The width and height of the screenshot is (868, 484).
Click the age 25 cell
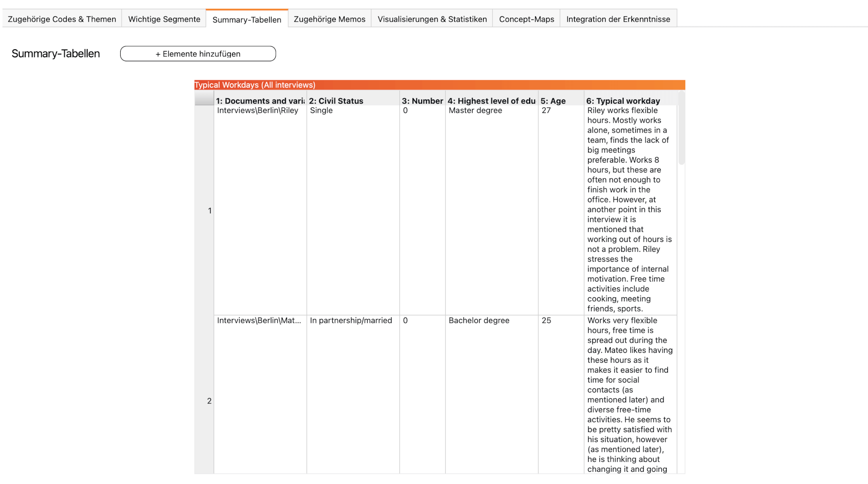[561, 395]
